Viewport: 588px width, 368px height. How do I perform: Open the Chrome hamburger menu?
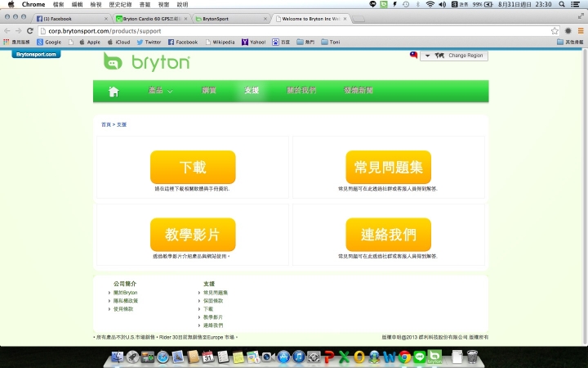[x=581, y=31]
